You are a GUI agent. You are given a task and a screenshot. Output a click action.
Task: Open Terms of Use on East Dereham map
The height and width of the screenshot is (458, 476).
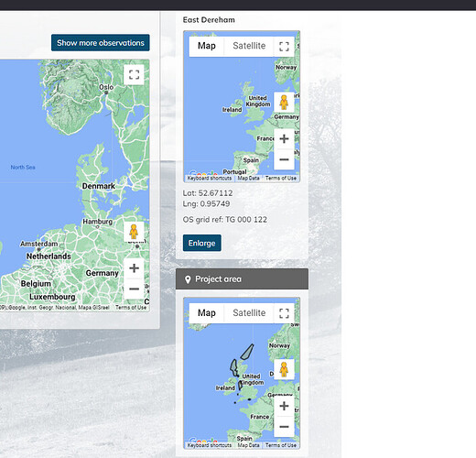tap(281, 179)
